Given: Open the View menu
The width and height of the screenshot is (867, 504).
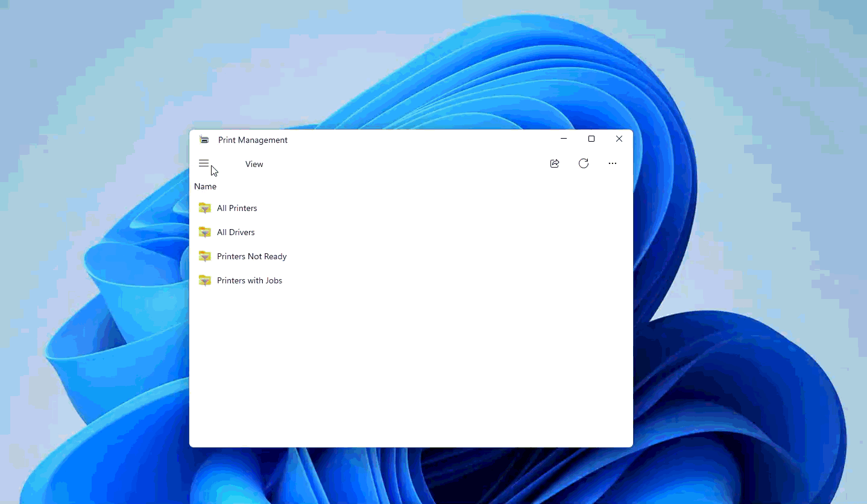Looking at the screenshot, I should click(254, 164).
